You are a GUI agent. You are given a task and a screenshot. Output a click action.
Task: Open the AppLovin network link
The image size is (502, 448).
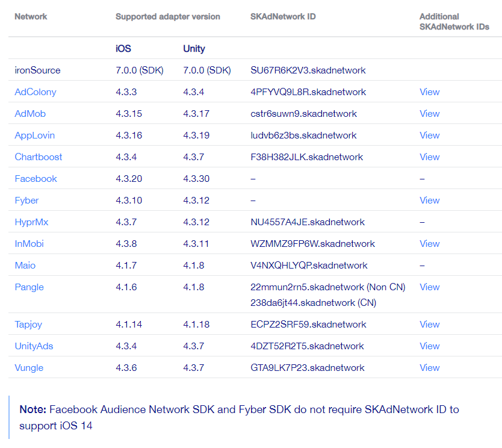point(34,135)
